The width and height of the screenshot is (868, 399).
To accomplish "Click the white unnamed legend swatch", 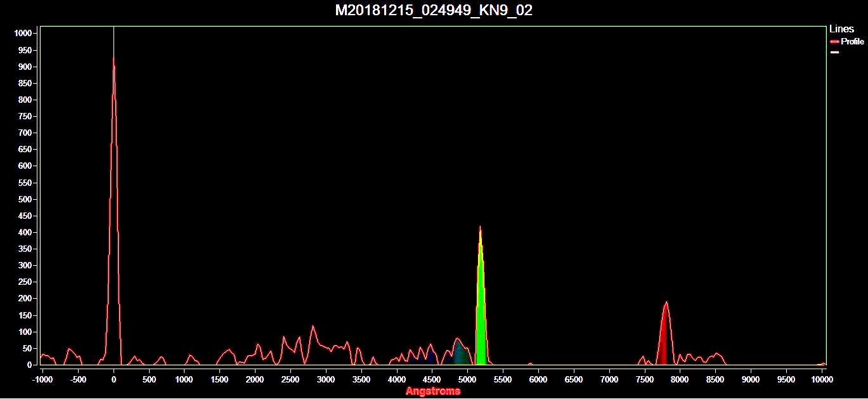I will (834, 52).
